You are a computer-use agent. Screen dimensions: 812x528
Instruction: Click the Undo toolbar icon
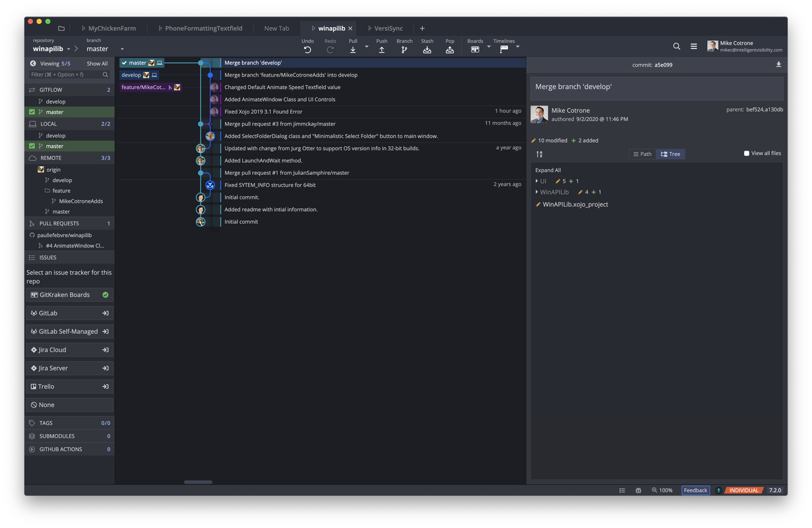[307, 49]
